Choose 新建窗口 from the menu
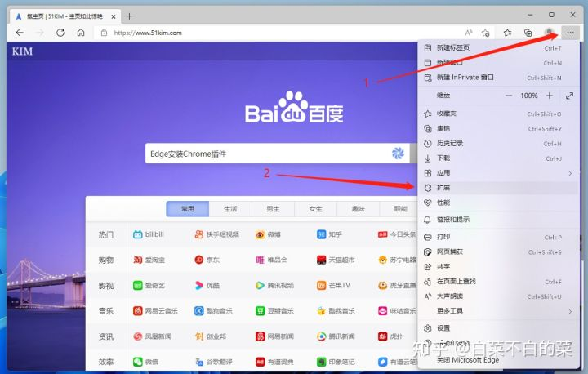This screenshot has height=374, width=588. coord(498,63)
